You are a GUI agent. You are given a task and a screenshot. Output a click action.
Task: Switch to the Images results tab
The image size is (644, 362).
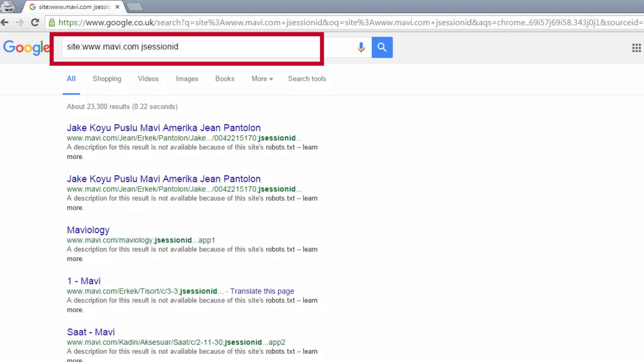click(187, 79)
